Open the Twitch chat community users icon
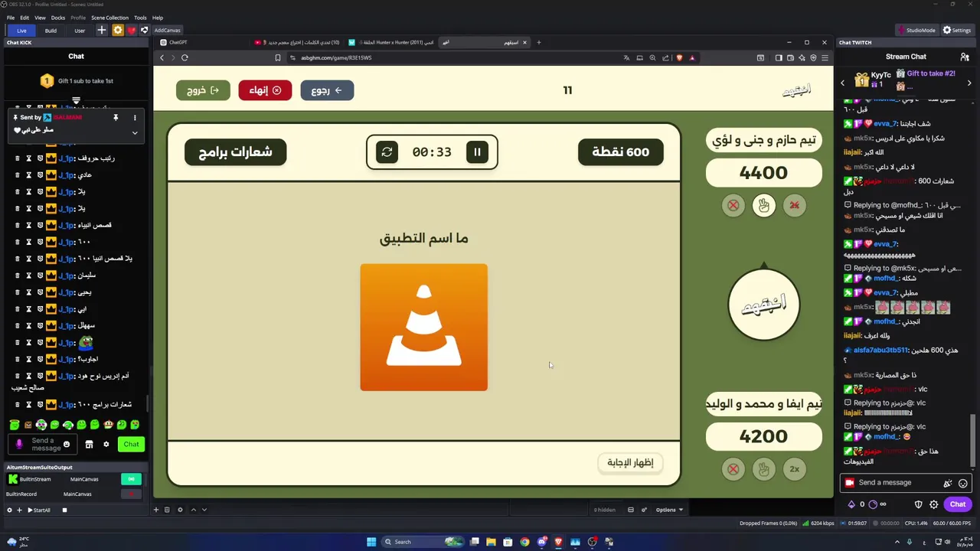980x551 pixels. (x=965, y=57)
